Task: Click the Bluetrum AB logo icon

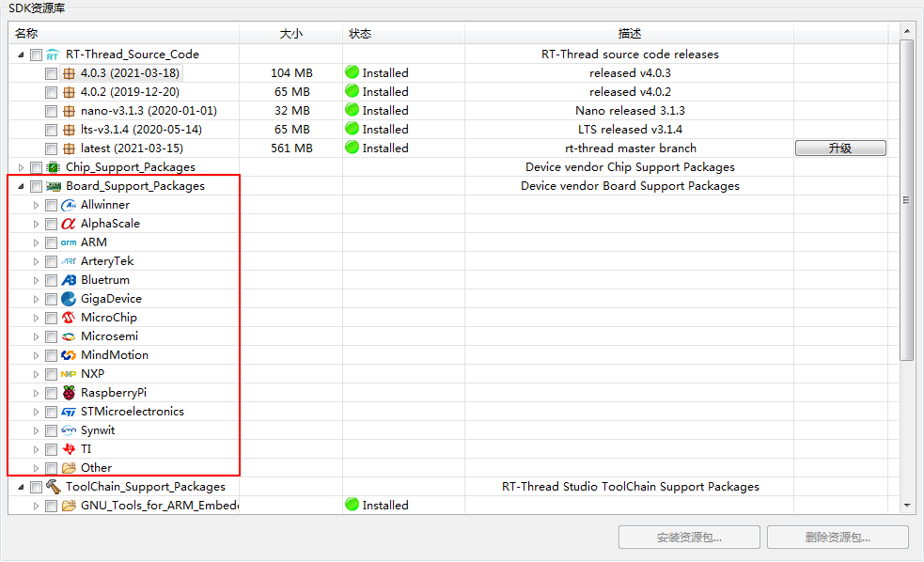Action: 69,280
